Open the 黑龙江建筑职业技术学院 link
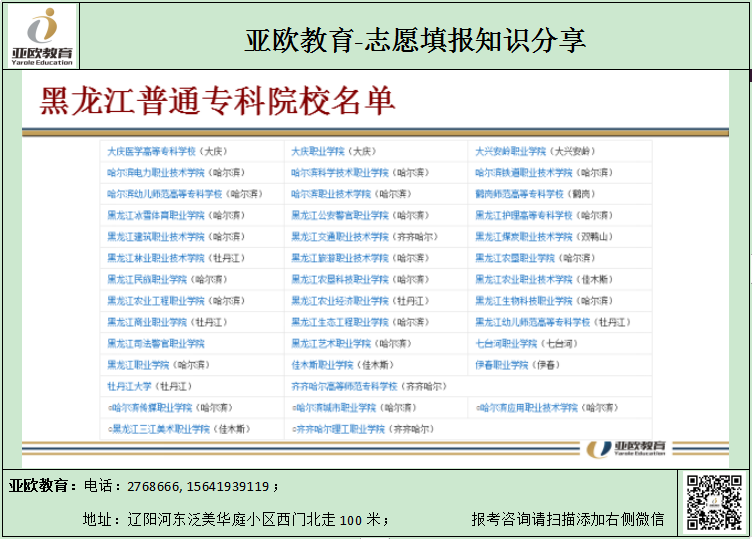752x539 pixels. [155, 237]
